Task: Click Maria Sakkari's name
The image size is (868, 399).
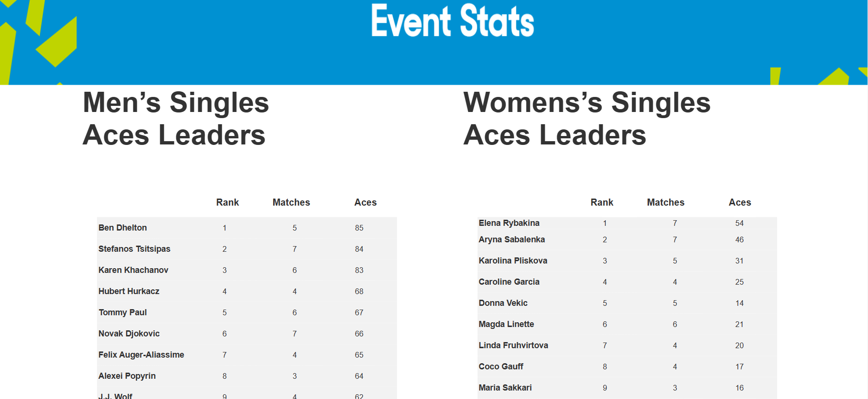Action: (x=505, y=388)
